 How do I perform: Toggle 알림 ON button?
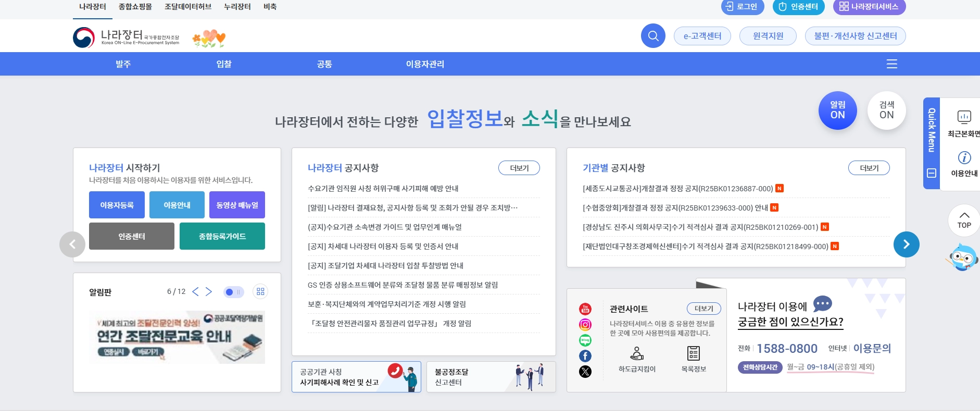[x=838, y=110]
